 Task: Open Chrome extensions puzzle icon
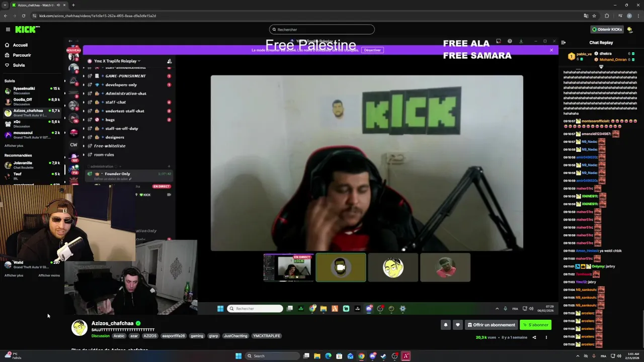[607, 16]
